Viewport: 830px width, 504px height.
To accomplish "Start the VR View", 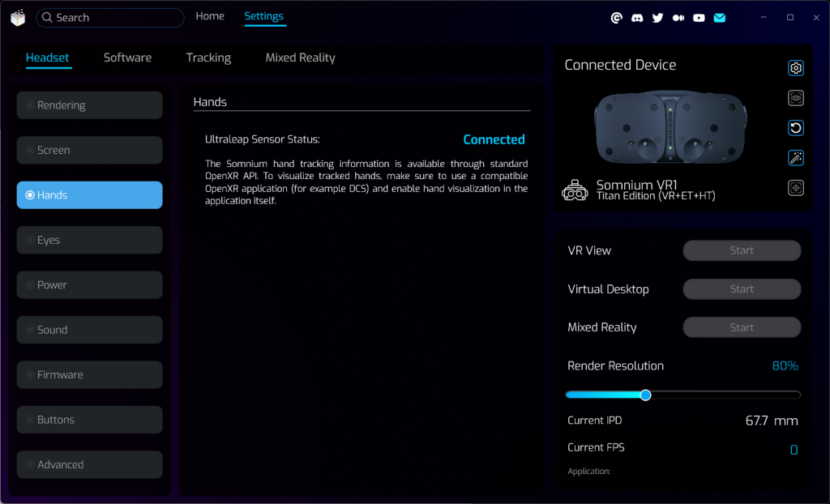I will pos(742,250).
